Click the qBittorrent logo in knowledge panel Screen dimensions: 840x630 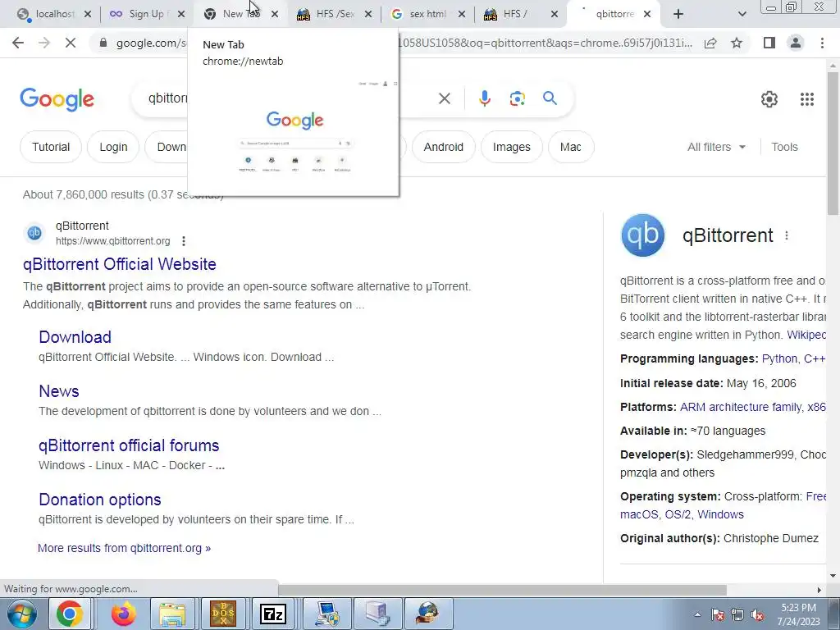[642, 235]
